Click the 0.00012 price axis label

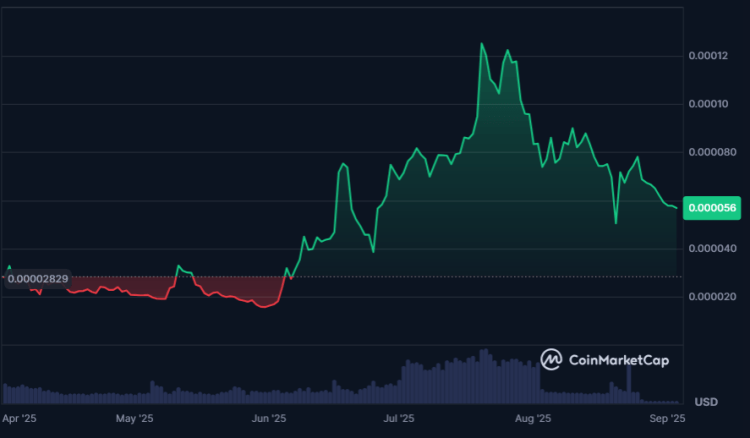coord(712,55)
